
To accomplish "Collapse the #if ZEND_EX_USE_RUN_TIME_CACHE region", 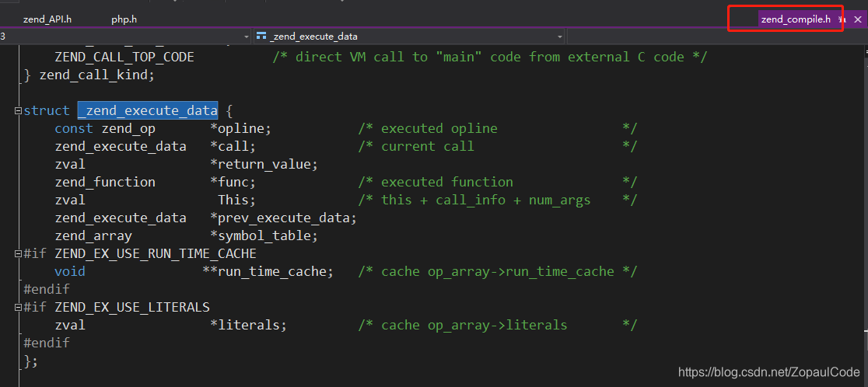I will pyautogui.click(x=18, y=254).
